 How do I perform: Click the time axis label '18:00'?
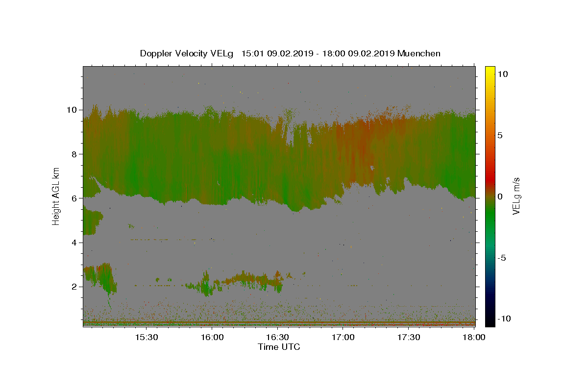(x=474, y=337)
